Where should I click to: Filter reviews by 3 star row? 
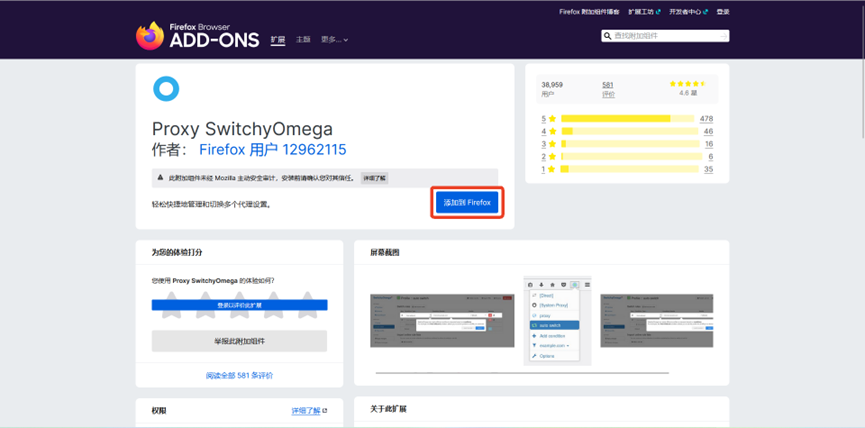627,144
